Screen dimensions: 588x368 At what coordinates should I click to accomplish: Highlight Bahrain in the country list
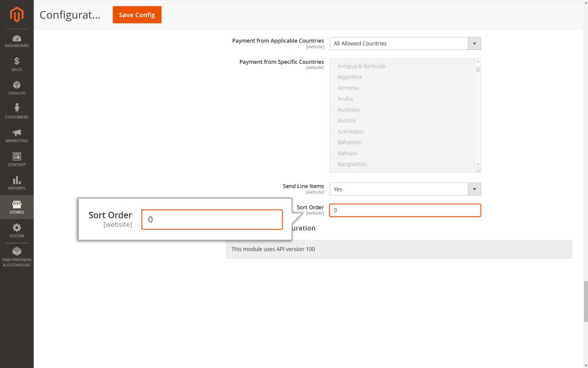[x=347, y=153]
